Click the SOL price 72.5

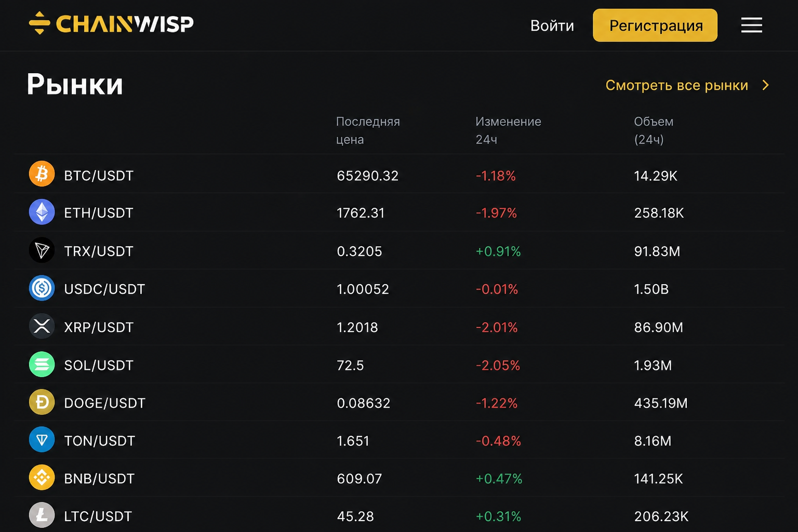[350, 365]
